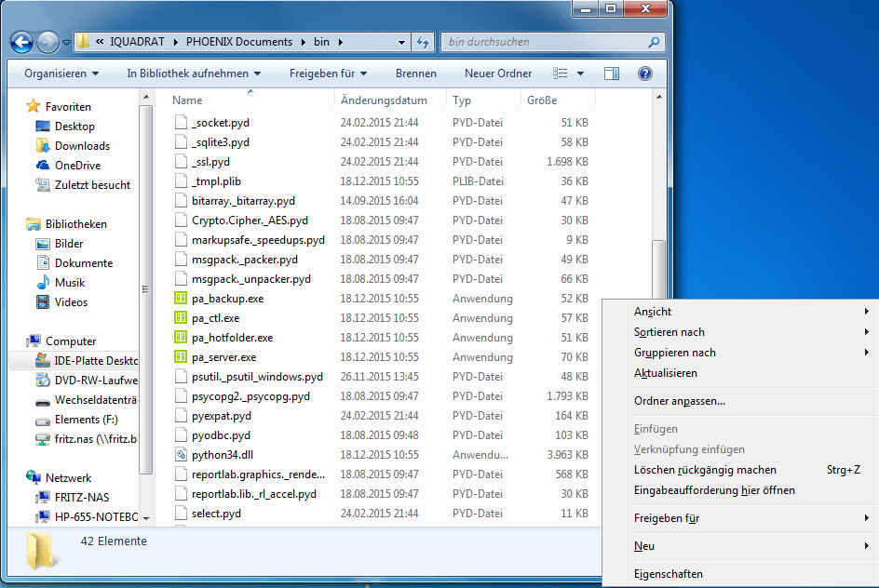Select Netzwerk in the navigation pane
This screenshot has height=588, width=879.
coord(68,477)
